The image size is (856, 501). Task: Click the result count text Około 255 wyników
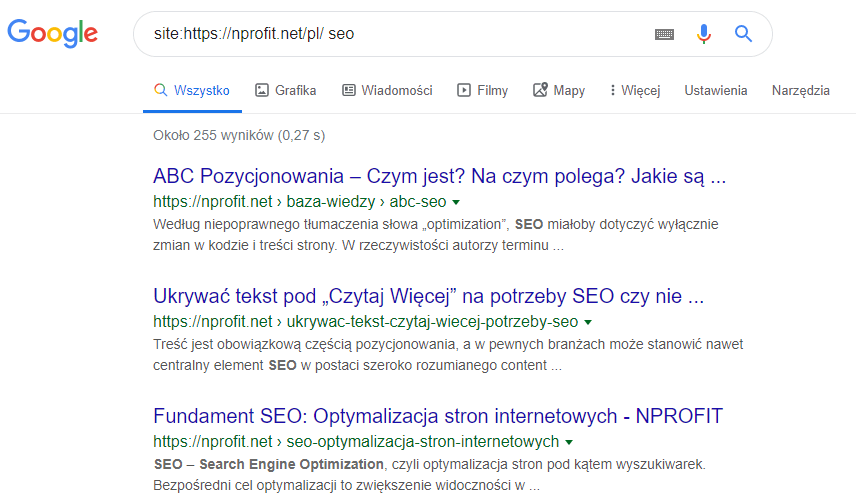239,134
